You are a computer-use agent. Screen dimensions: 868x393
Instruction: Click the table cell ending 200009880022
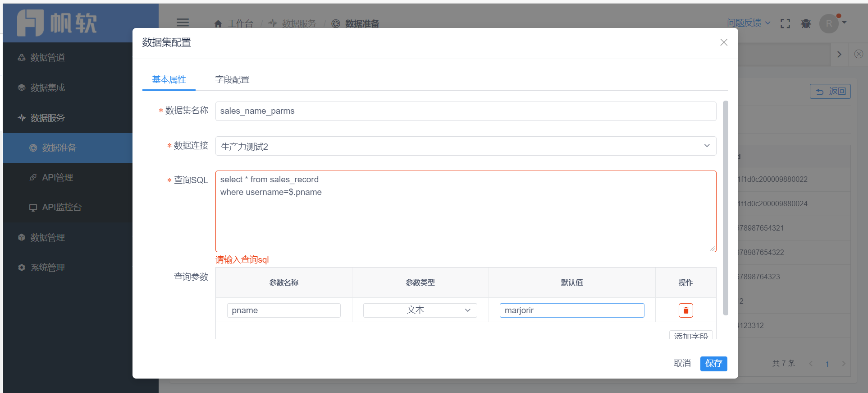pos(772,179)
